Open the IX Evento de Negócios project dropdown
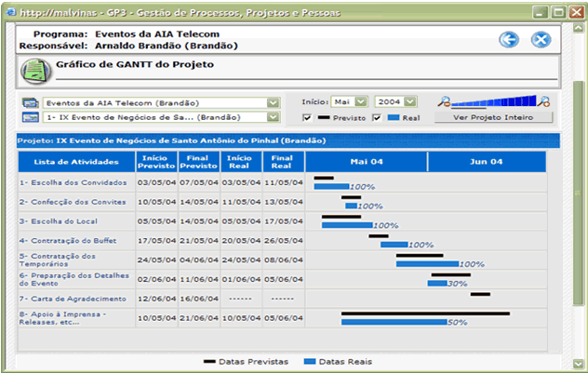 pos(274,117)
